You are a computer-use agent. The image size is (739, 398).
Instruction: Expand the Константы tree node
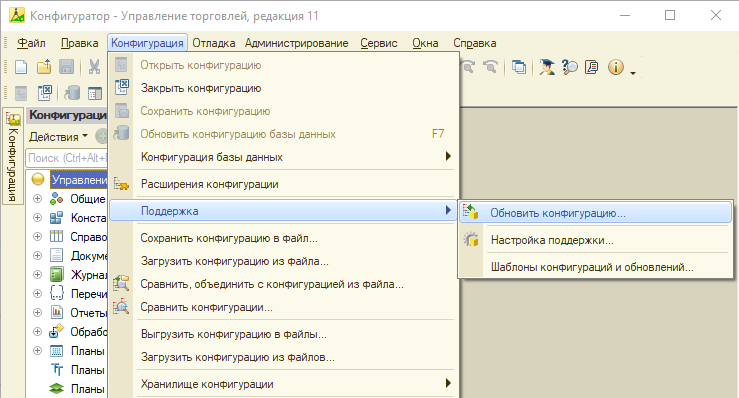pos(37,218)
